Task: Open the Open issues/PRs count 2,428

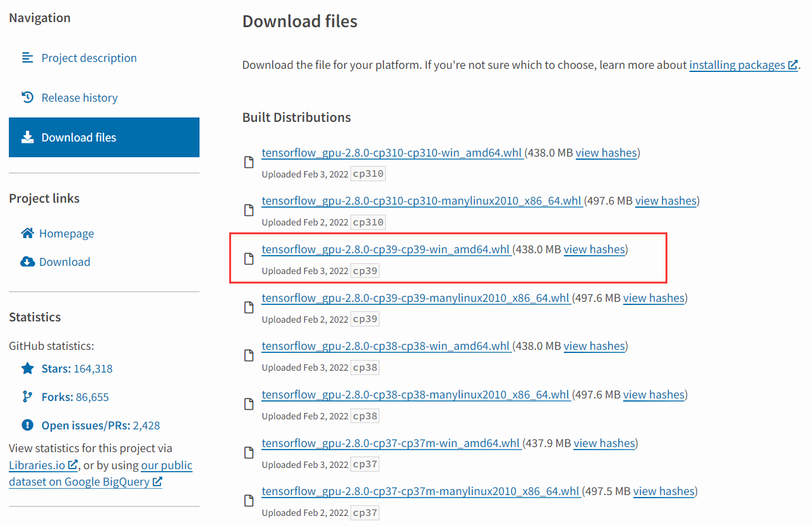Action: click(x=146, y=426)
